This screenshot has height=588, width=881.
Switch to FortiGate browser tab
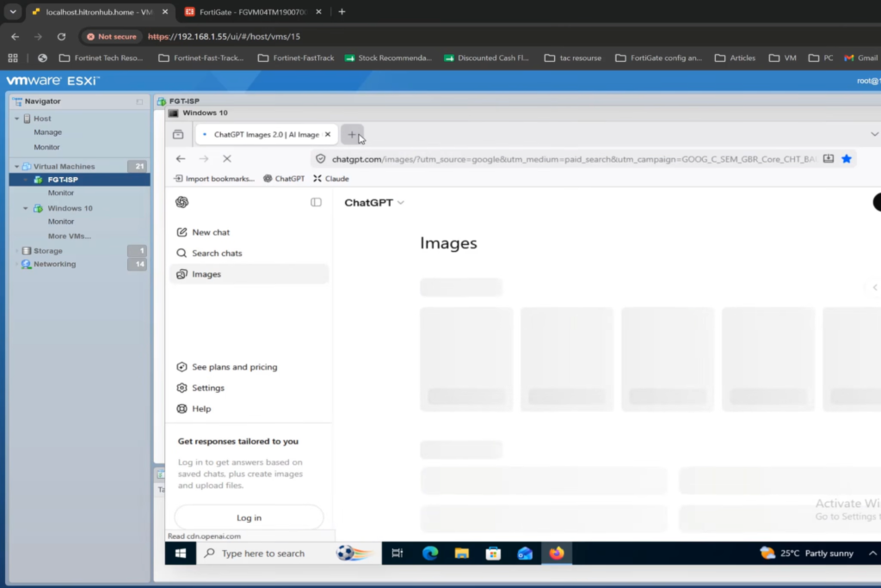point(253,12)
